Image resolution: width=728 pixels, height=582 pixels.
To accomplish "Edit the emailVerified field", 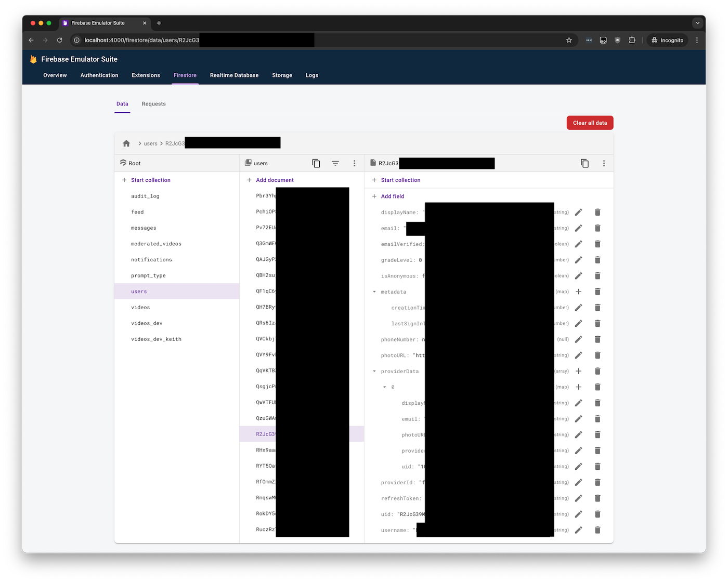I will (x=579, y=244).
